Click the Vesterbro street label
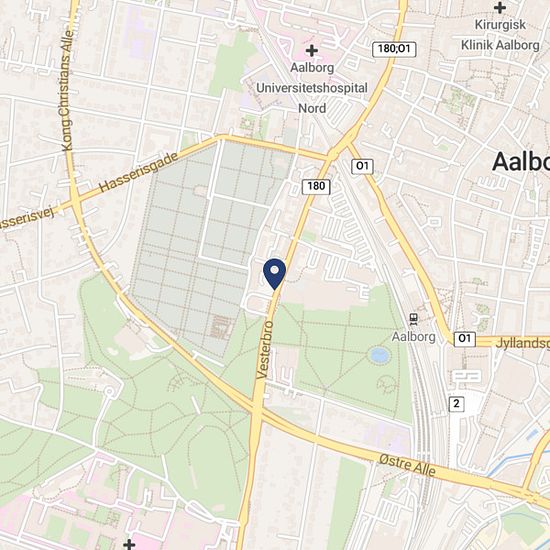The height and width of the screenshot is (550, 550). pos(265,350)
